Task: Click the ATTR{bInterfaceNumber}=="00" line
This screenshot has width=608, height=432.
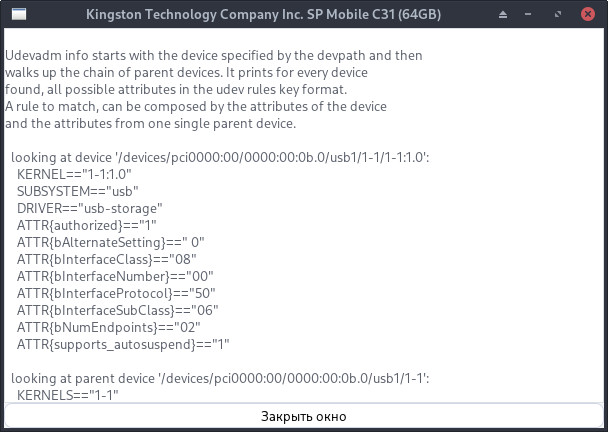Action: (115, 276)
